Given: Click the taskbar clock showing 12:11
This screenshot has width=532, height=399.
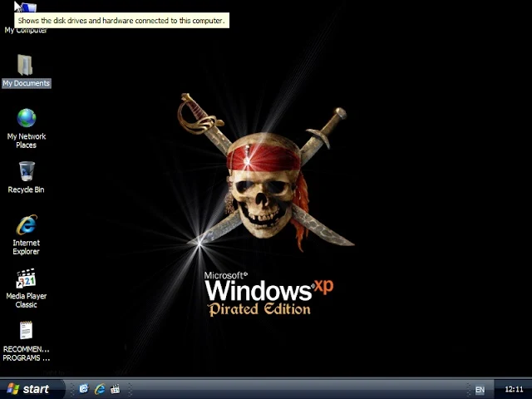Looking at the screenshot, I should pyautogui.click(x=514, y=389).
